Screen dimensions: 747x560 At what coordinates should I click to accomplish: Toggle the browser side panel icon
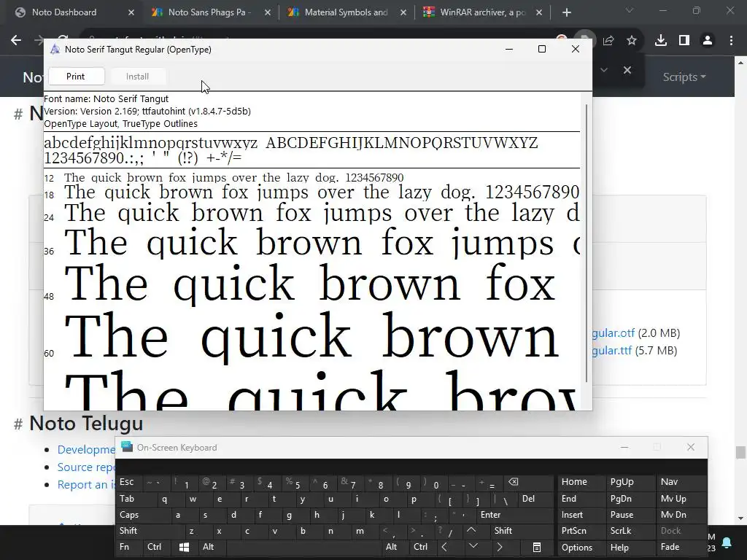click(x=684, y=41)
